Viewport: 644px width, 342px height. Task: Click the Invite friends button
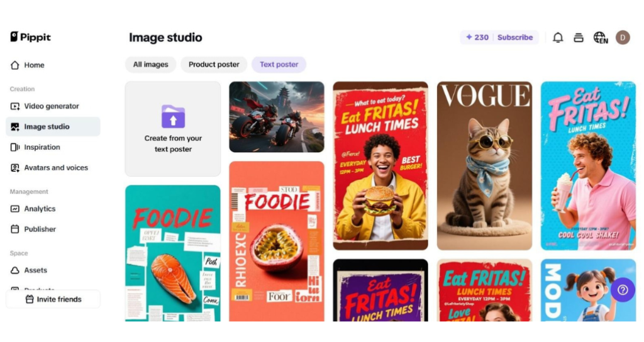53,299
